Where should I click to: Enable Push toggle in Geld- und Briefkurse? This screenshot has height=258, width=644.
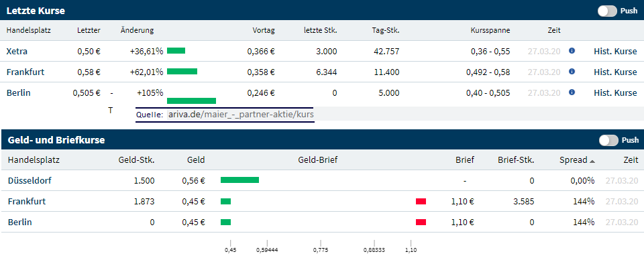(608, 140)
